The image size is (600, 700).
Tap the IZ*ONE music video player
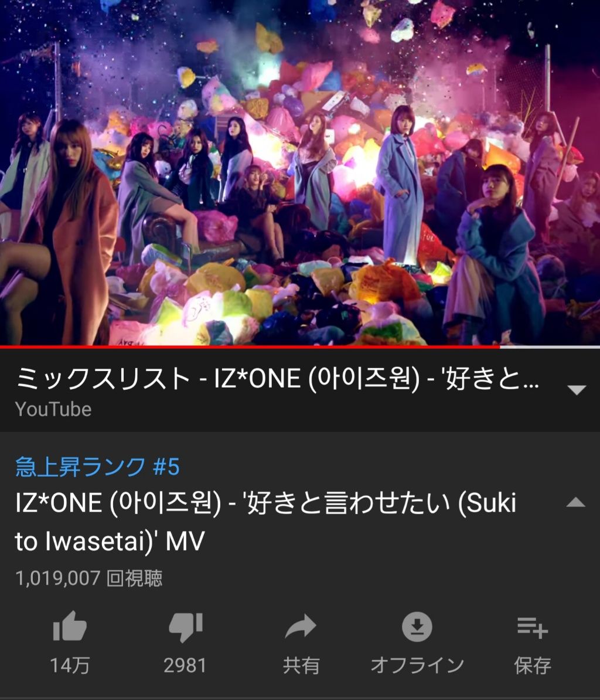point(300,172)
